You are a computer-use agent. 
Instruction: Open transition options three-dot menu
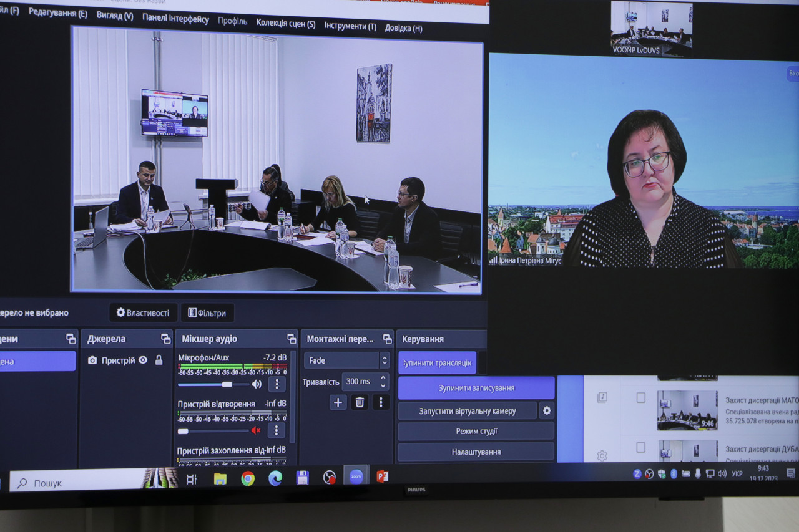[x=381, y=402]
